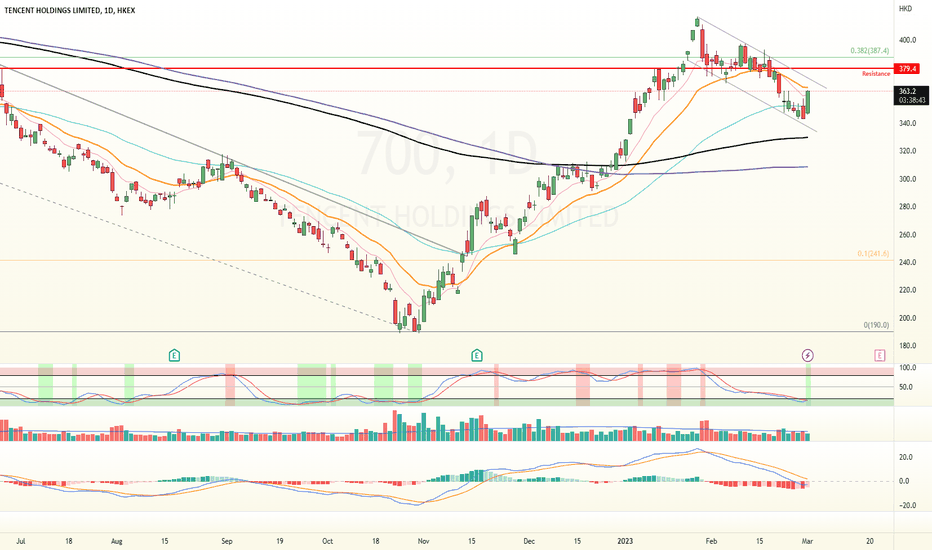The width and height of the screenshot is (932, 550).
Task: Click the 19 date label after Sep
Action: click(279, 542)
